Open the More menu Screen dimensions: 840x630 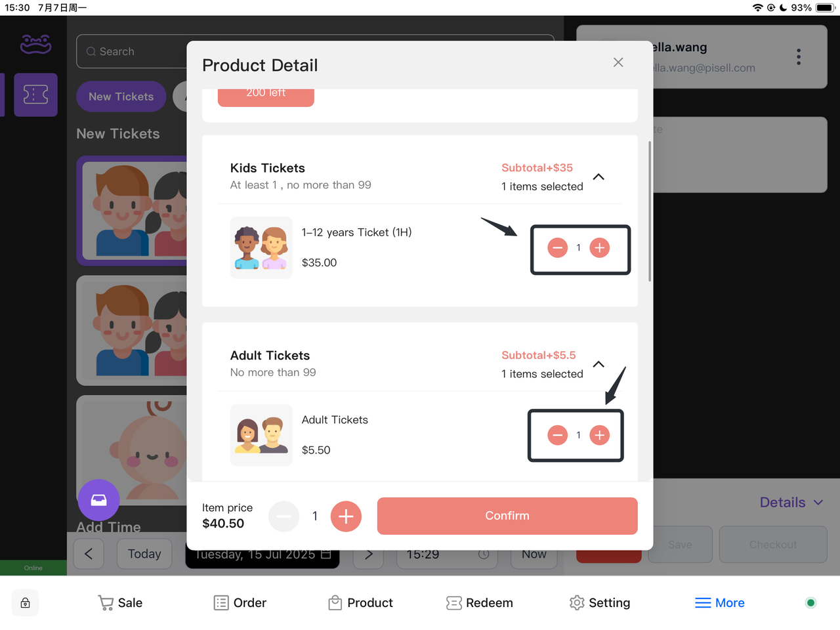pos(719,602)
